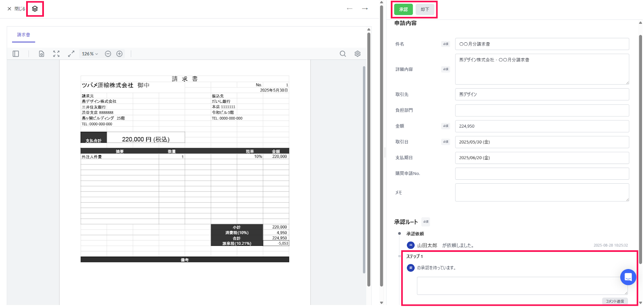This screenshot has height=307, width=644.
Task: Open the 126% zoom level dropdown
Action: [90, 54]
